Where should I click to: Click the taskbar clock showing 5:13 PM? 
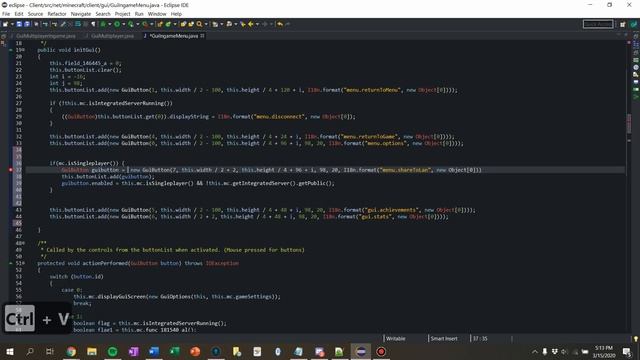(604, 351)
